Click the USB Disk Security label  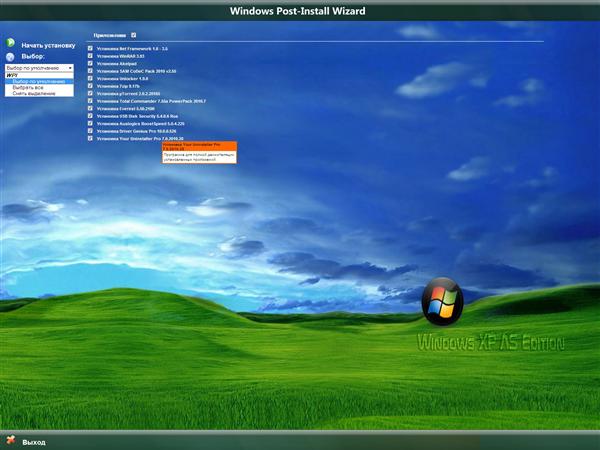coord(137,116)
